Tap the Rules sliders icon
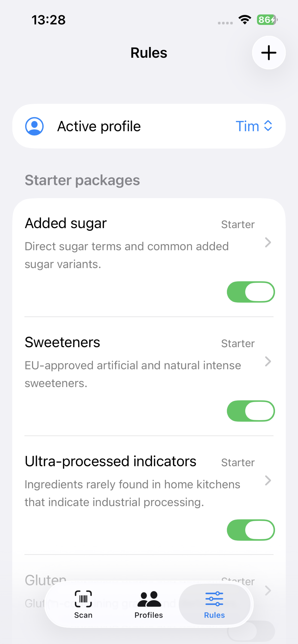298x644 pixels. coord(214,599)
